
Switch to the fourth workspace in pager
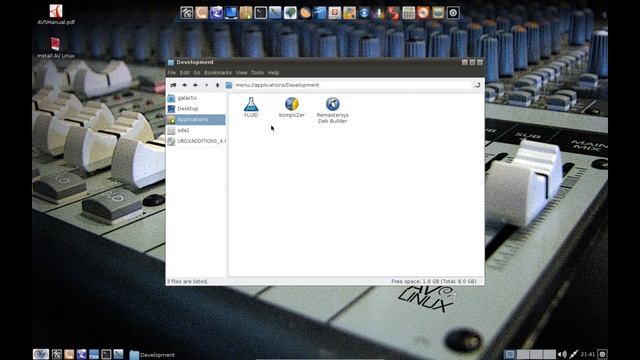(x=549, y=354)
